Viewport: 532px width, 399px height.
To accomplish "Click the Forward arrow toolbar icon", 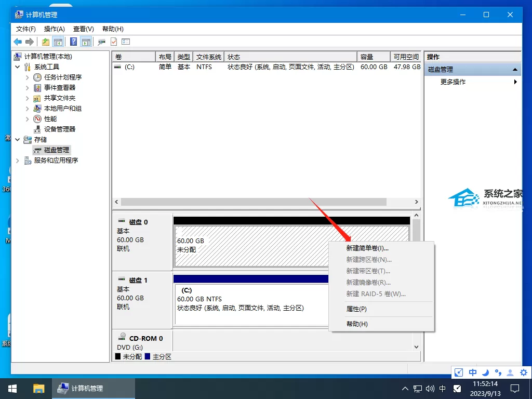I will (x=30, y=42).
